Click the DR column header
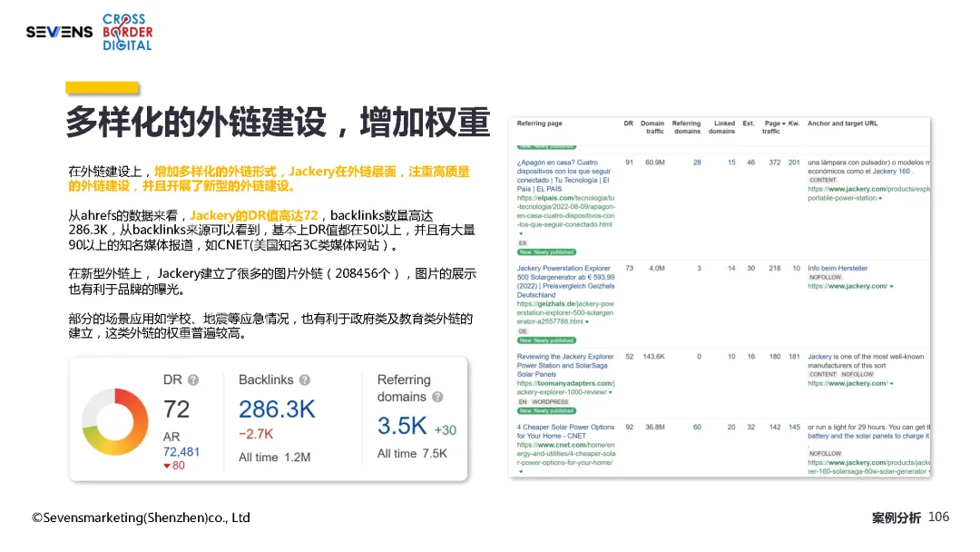This screenshot has height=552, width=980. (x=628, y=123)
